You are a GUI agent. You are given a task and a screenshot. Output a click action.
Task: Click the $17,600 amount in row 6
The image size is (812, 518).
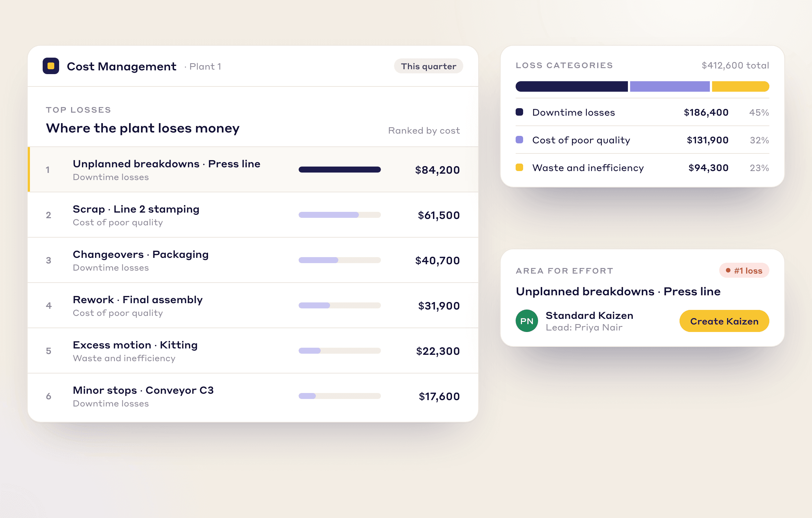439,396
